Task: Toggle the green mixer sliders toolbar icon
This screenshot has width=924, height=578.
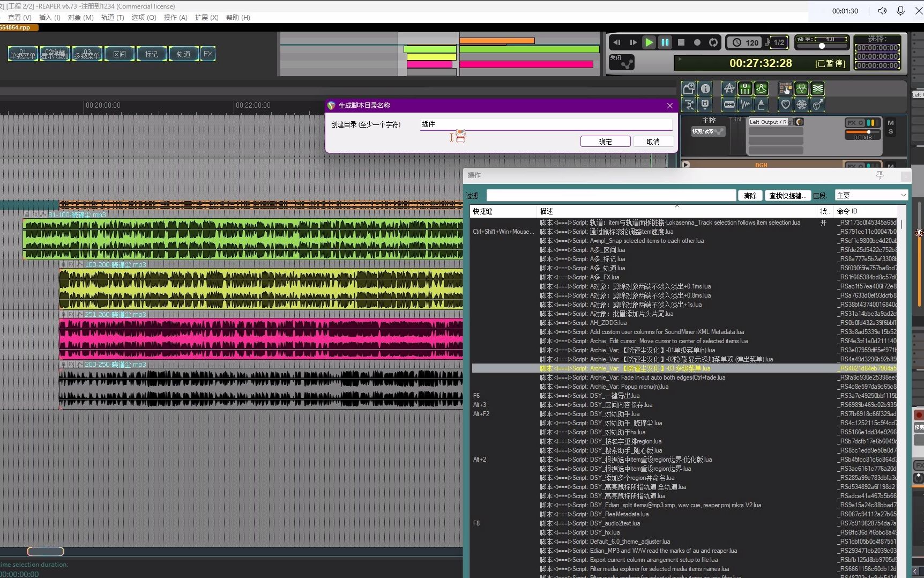Action: 745,88
